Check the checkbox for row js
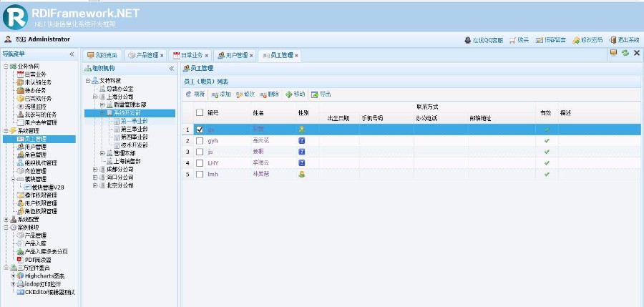Image resolution: width=644 pixels, height=307 pixels. tap(200, 152)
